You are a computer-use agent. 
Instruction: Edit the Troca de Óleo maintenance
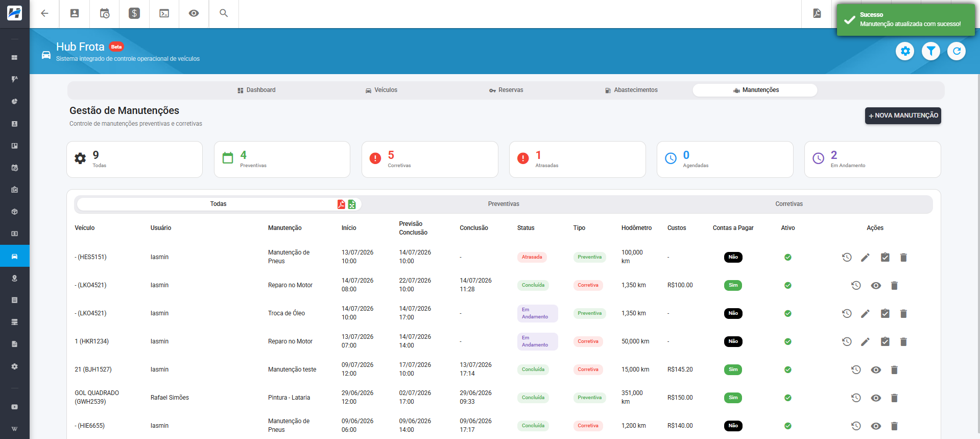(865, 314)
